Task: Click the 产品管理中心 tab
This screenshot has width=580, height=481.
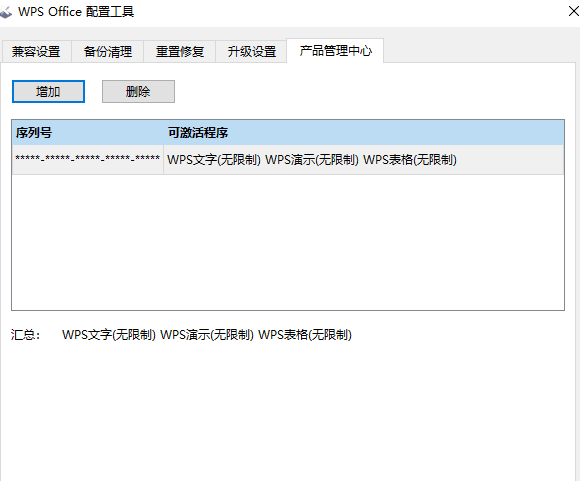Action: pyautogui.click(x=335, y=50)
